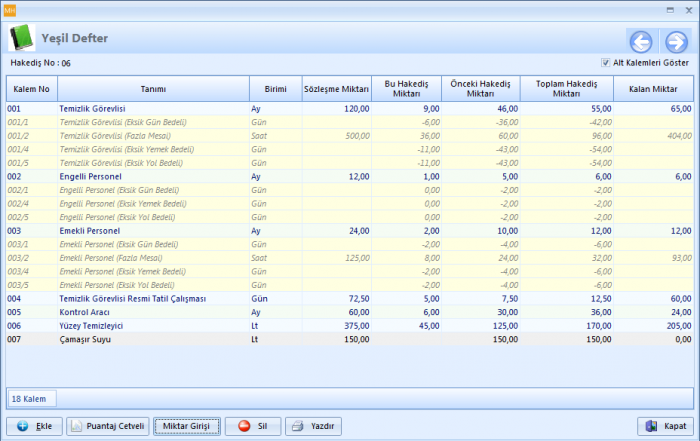
Task: Select the Engelli Personel row
Action: click(x=90, y=177)
